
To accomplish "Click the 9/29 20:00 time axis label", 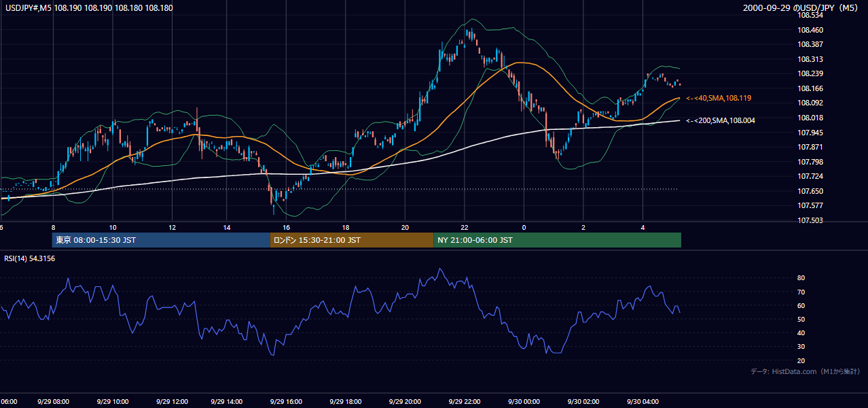I will [x=404, y=402].
